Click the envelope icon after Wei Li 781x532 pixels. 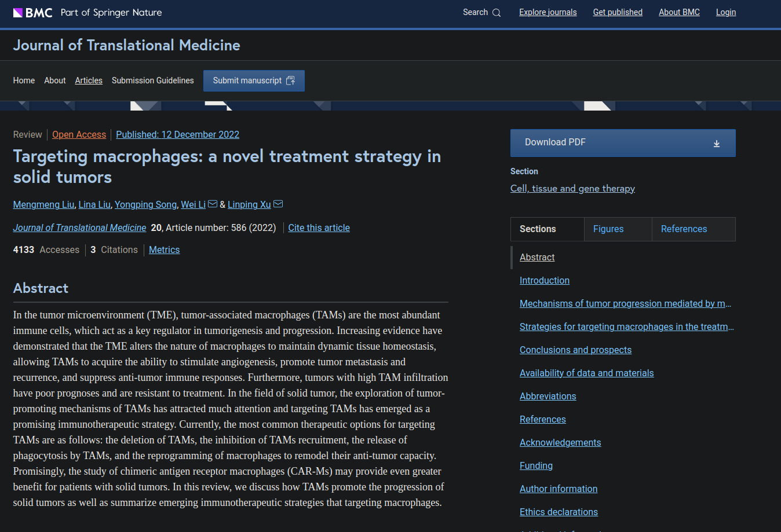(x=213, y=204)
